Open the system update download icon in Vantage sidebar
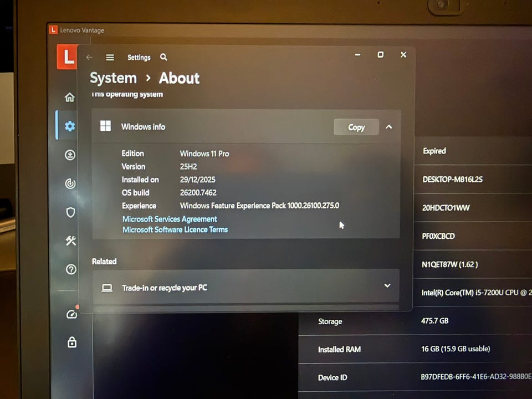Screen dimensions: 532x399 (x=70, y=155)
